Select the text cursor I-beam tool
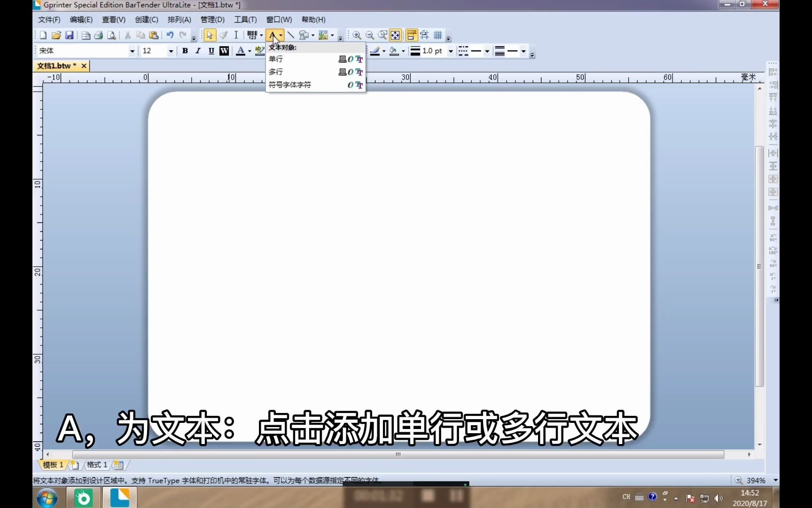 click(236, 35)
